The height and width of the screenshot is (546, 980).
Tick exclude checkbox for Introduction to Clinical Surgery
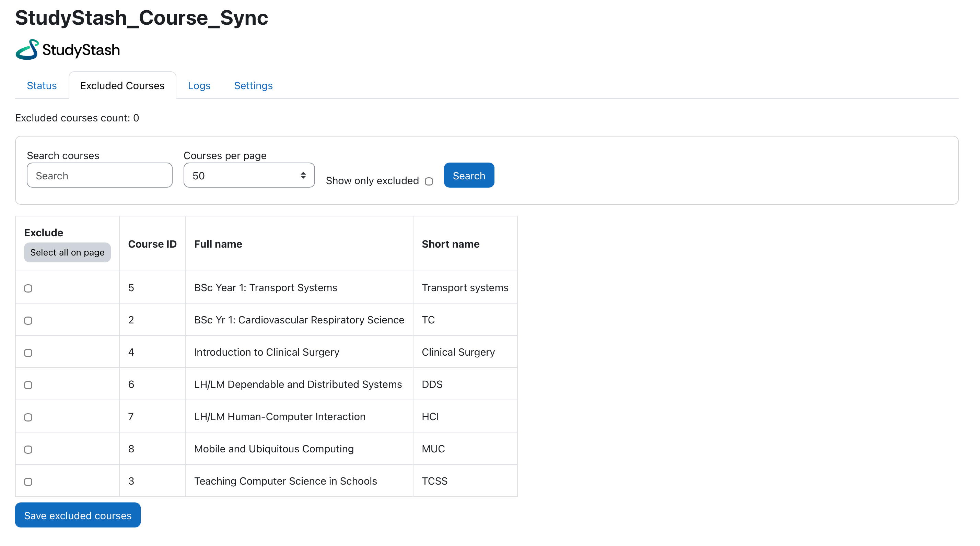pyautogui.click(x=28, y=353)
